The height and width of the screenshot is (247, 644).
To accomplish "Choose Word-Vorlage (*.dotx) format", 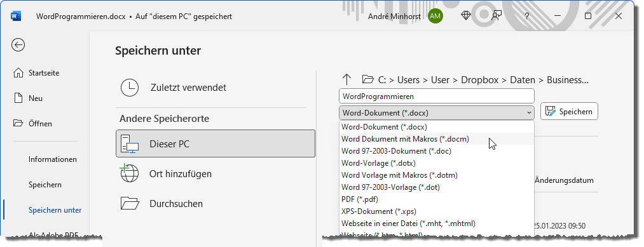I will click(437, 163).
